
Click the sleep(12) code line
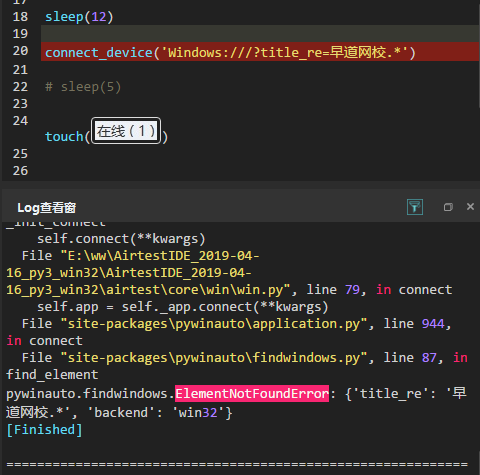click(x=79, y=17)
